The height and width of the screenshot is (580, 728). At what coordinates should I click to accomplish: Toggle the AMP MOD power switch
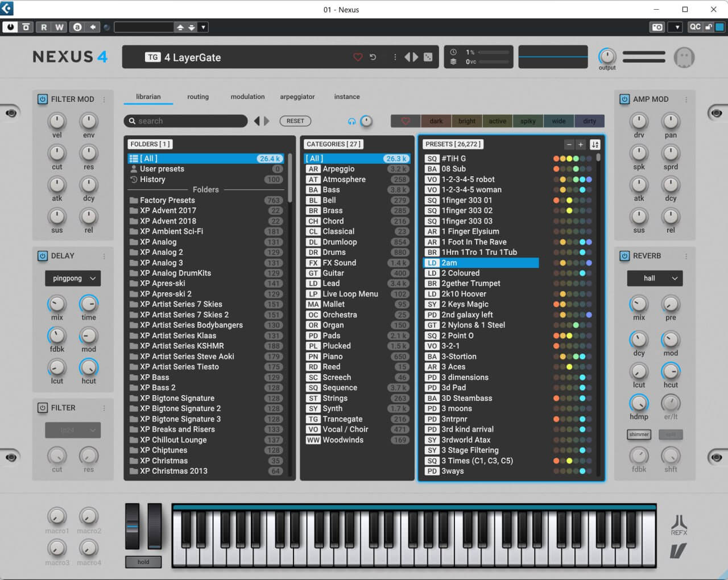[x=624, y=99]
